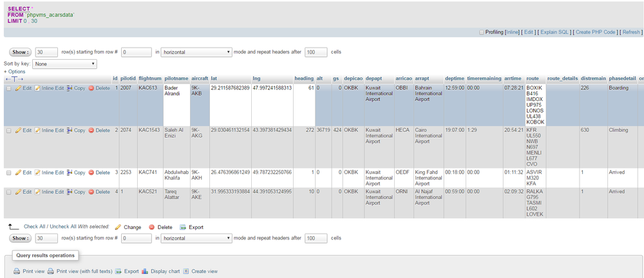
Task: Click the Create view icon
Action: coord(186,272)
